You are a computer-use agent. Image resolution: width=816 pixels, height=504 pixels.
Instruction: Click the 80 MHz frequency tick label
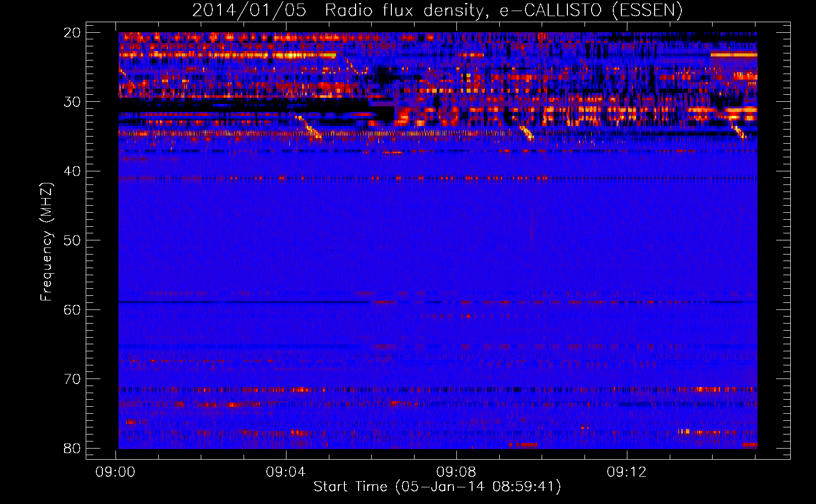72,448
